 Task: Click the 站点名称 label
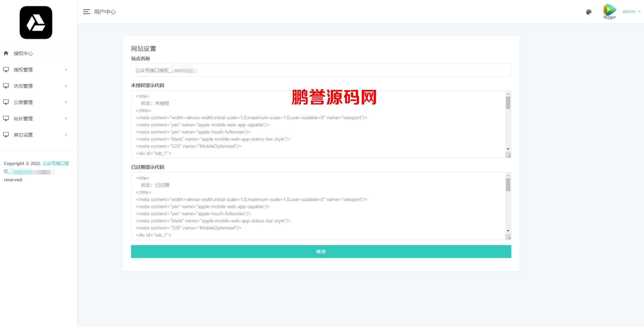141,59
